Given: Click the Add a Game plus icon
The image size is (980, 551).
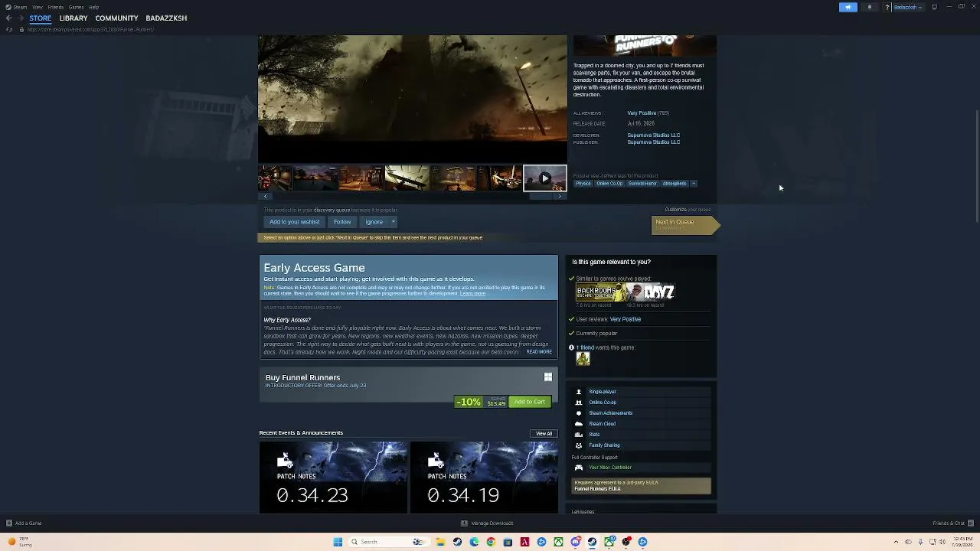Looking at the screenshot, I should coord(8,523).
